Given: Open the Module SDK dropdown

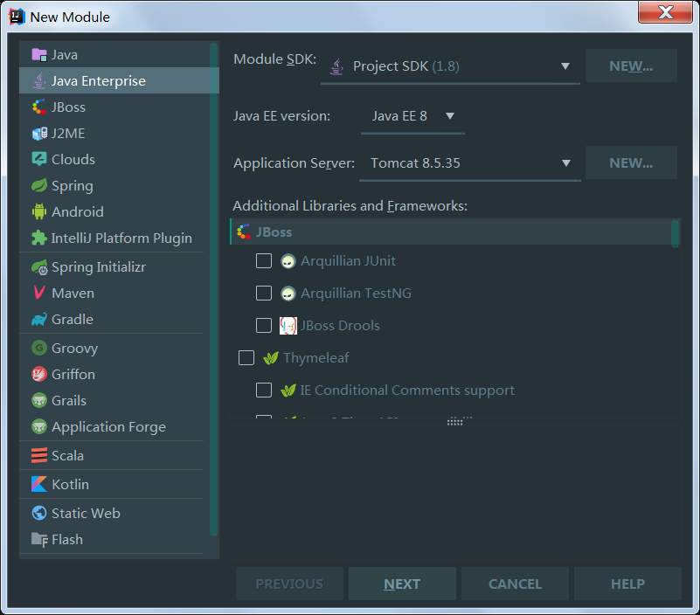Looking at the screenshot, I should click(x=450, y=66).
